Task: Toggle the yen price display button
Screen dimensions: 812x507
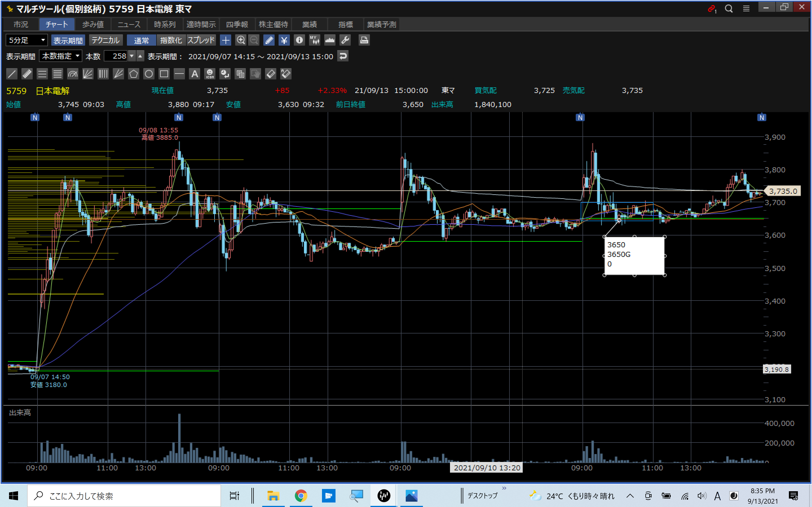Action: pos(284,40)
